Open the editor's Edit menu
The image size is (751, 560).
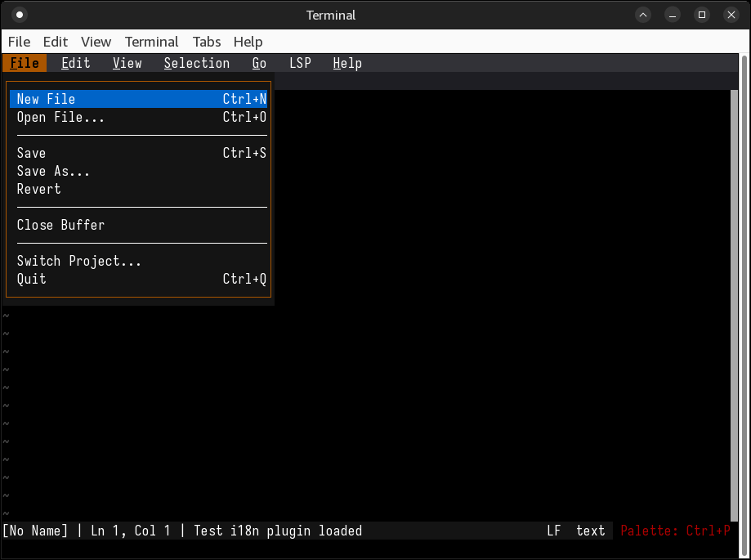[x=76, y=63]
